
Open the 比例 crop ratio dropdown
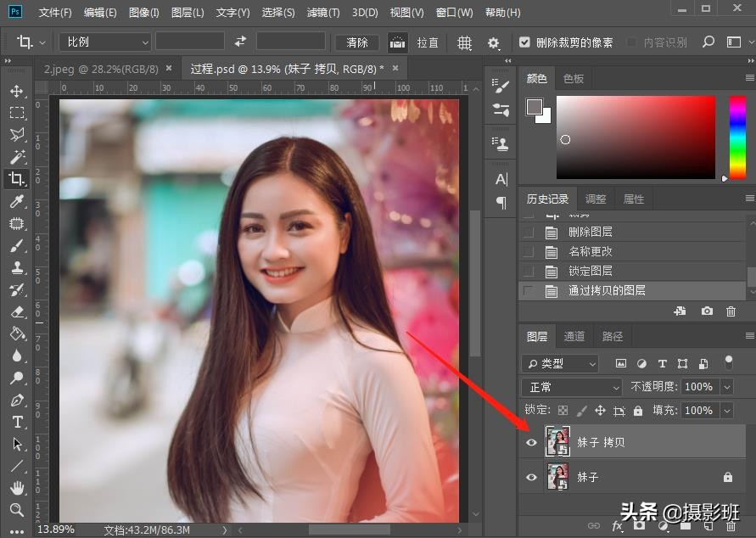tap(105, 42)
